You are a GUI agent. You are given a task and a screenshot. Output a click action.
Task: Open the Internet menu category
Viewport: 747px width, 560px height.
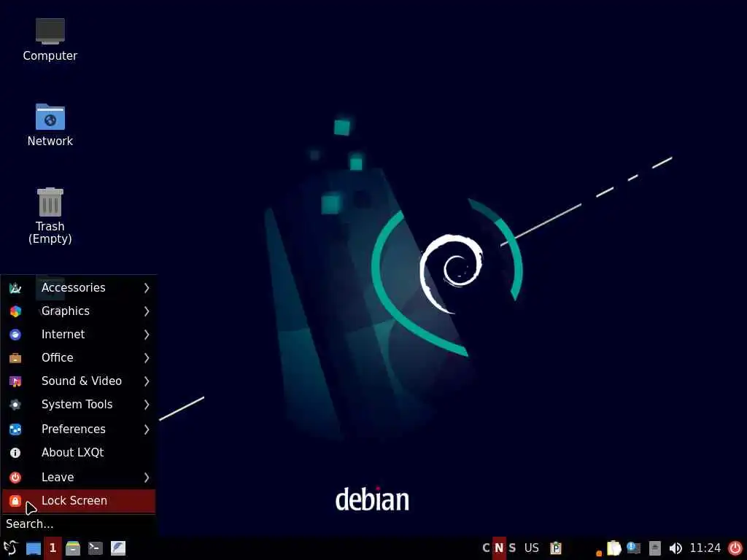(x=79, y=334)
